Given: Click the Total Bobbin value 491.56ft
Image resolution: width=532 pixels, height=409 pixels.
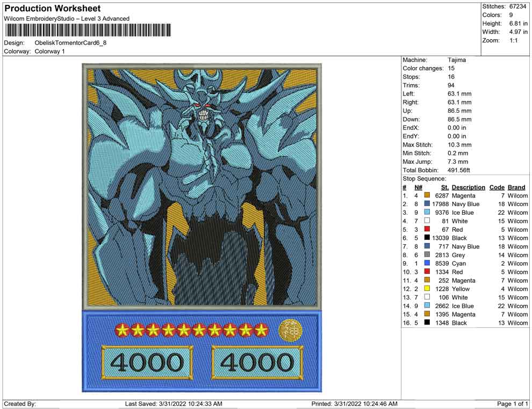Looking at the screenshot, I should tap(459, 170).
